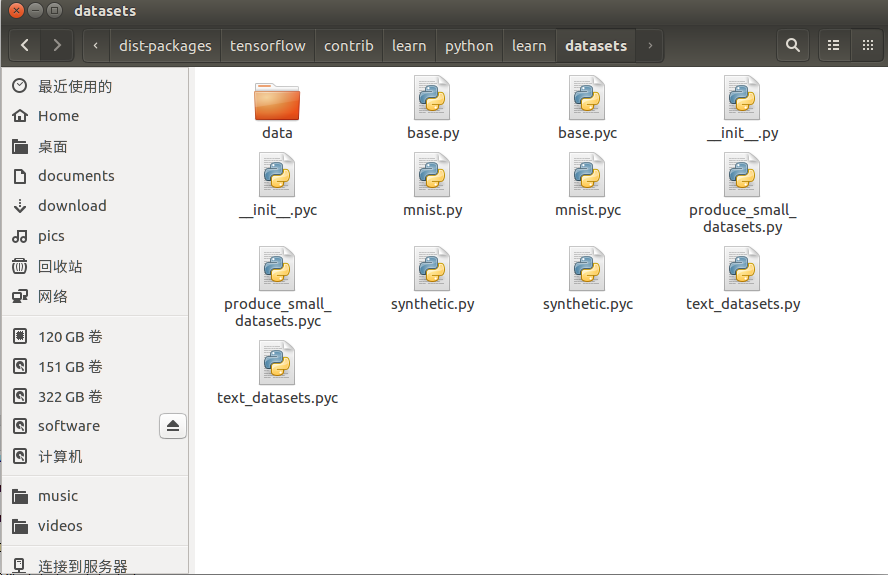Open the 计算机 computer entry
This screenshot has width=888, height=575.
[95, 456]
